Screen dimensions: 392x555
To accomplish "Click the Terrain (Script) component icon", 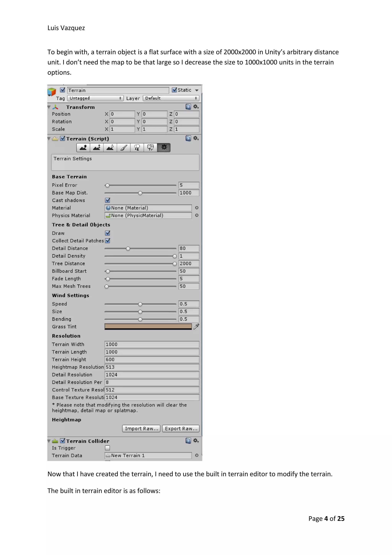I will (55, 139).
